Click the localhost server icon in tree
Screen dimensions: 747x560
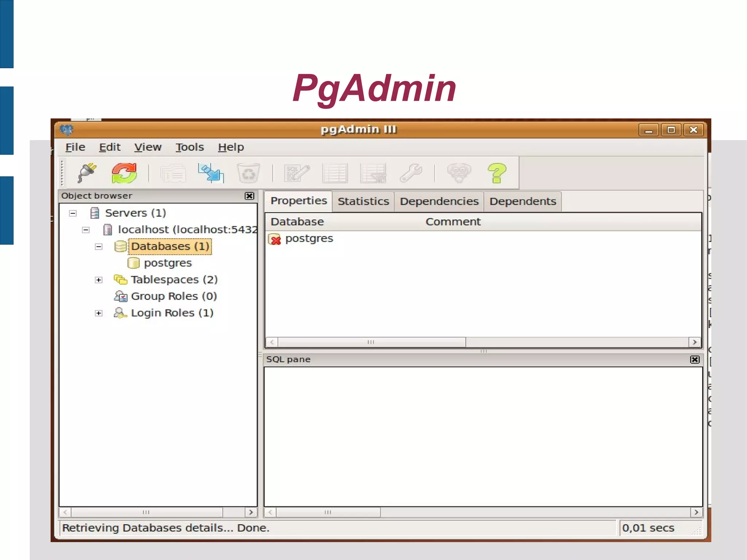(108, 229)
